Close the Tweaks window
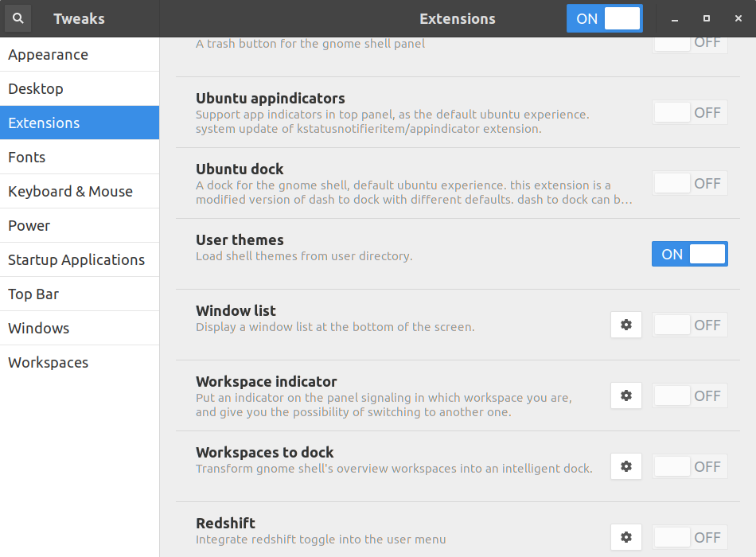 tap(738, 18)
